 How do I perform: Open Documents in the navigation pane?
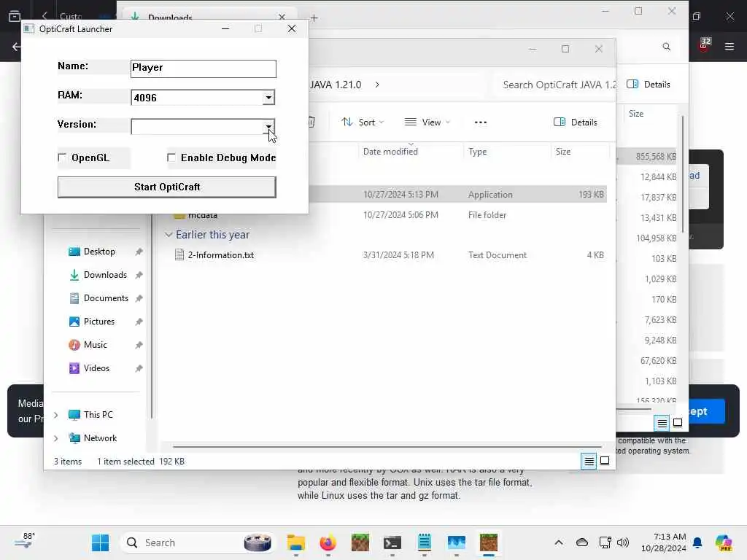coord(106,298)
